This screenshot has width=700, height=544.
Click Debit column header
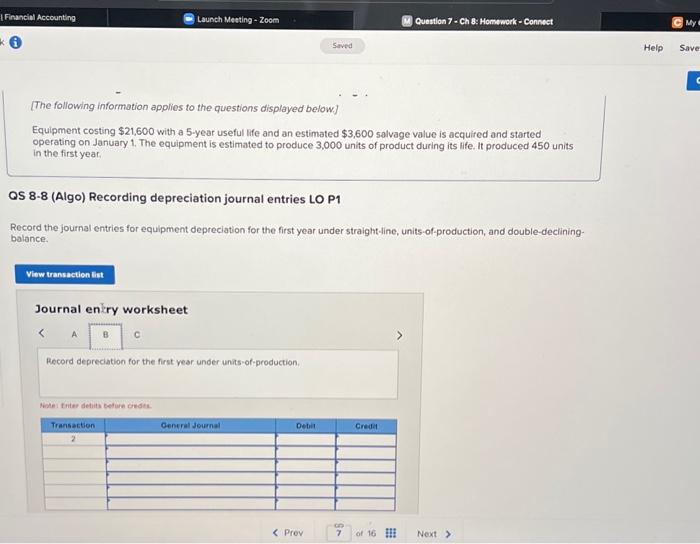click(306, 426)
